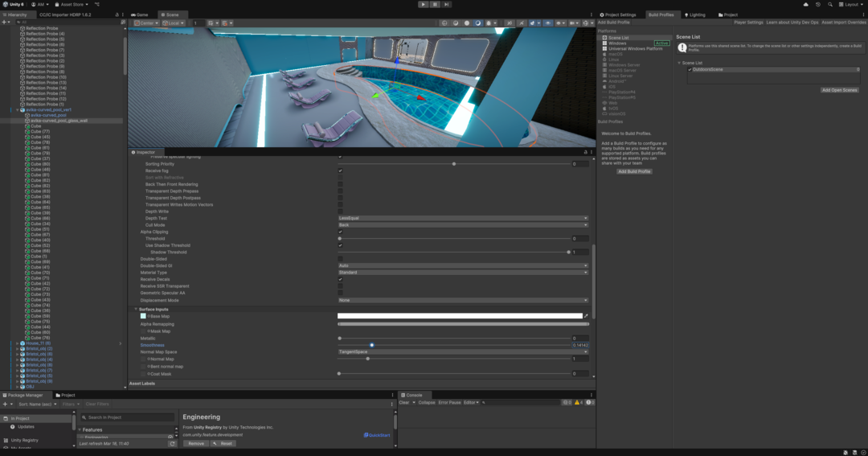
Task: Toggle the Receive fog checkbox
Action: [340, 170]
